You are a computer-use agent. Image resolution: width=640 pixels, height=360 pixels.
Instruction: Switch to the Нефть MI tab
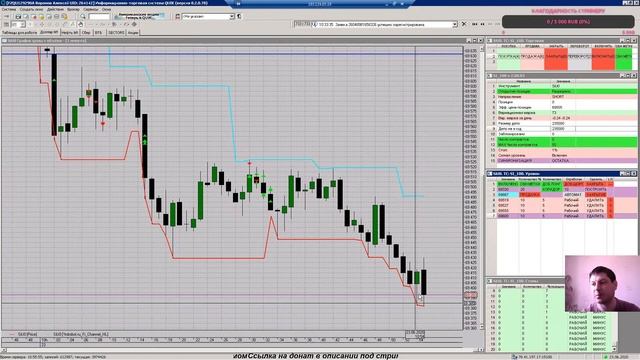point(70,32)
